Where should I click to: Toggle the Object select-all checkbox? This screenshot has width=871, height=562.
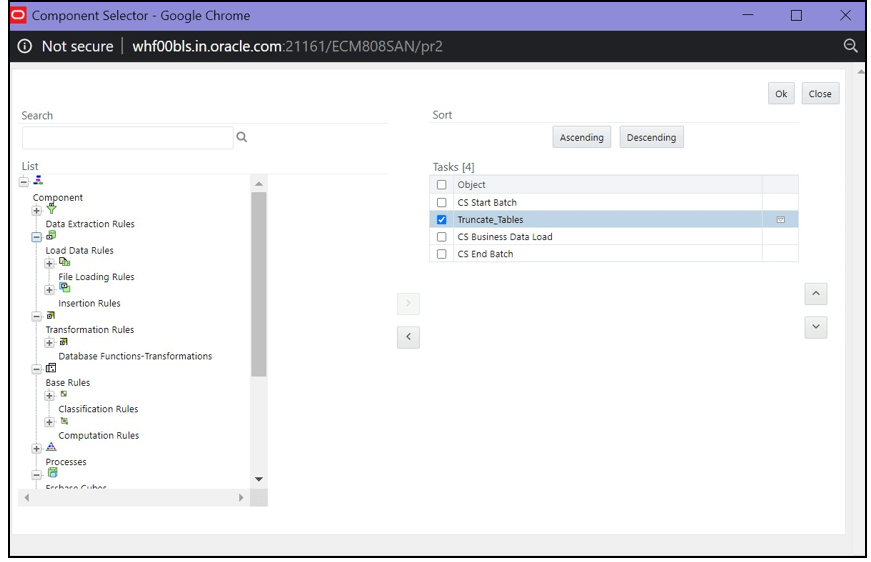coord(442,184)
